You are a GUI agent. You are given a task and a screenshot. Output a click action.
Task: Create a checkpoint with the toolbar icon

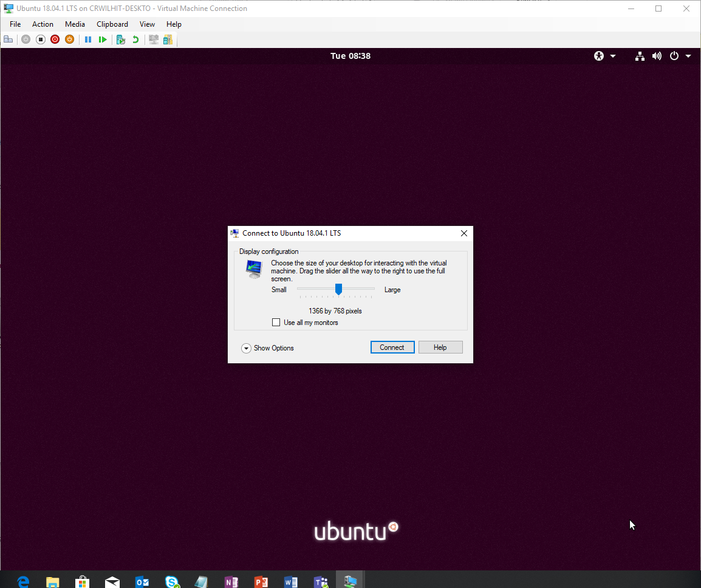(x=121, y=39)
